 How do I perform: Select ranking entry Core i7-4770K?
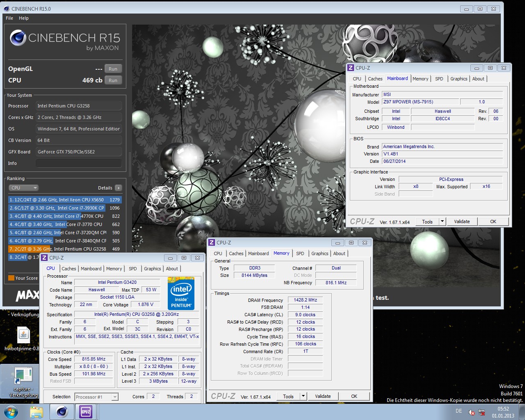[65, 216]
